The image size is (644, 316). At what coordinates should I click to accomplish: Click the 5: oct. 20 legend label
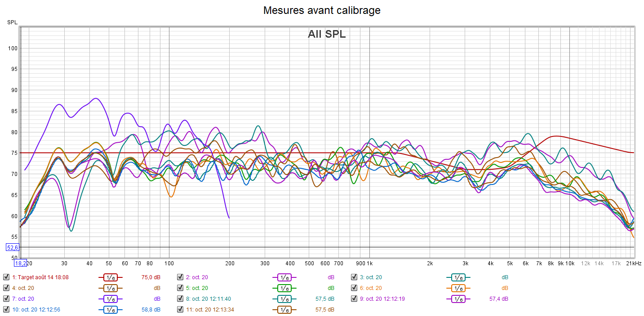click(x=197, y=288)
